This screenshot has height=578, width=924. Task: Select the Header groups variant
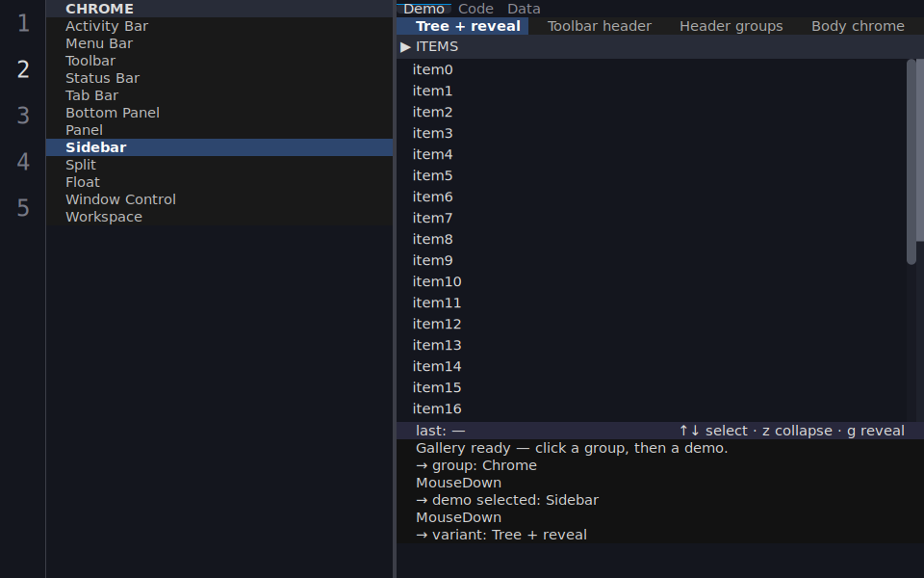tap(731, 26)
